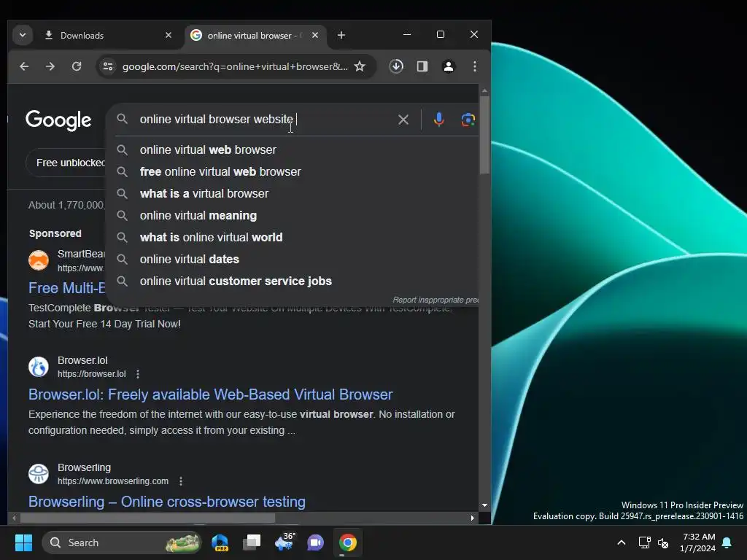
Task: Open the Free Multi-B sponsored result link
Action: 66,287
